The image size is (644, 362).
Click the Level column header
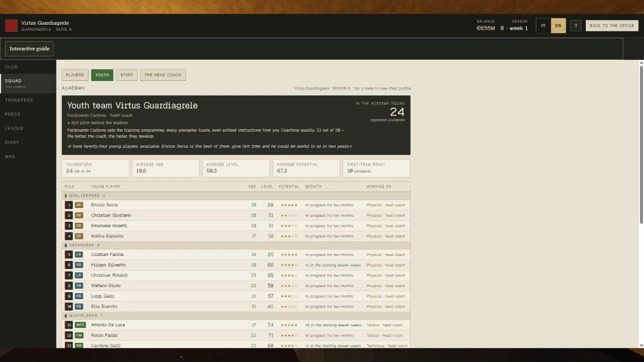tap(267, 187)
